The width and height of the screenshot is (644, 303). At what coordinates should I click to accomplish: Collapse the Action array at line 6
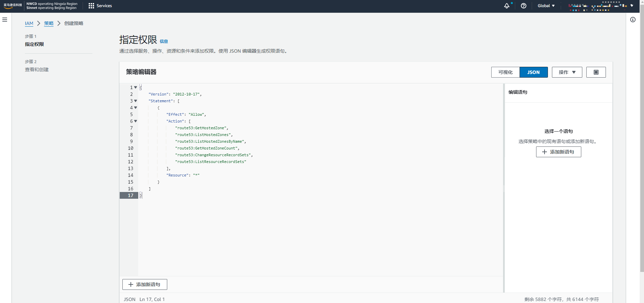(x=136, y=121)
